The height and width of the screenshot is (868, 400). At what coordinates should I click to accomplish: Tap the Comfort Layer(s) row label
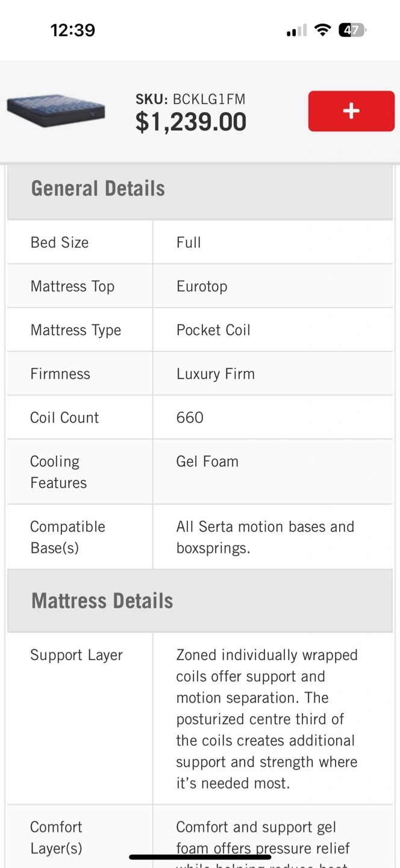pyautogui.click(x=56, y=837)
